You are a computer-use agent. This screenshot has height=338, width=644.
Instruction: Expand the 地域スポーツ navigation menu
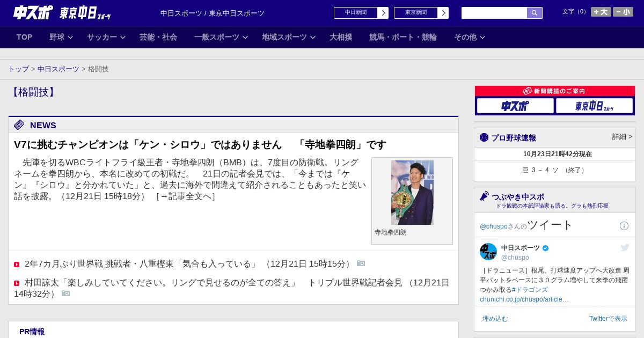[289, 37]
